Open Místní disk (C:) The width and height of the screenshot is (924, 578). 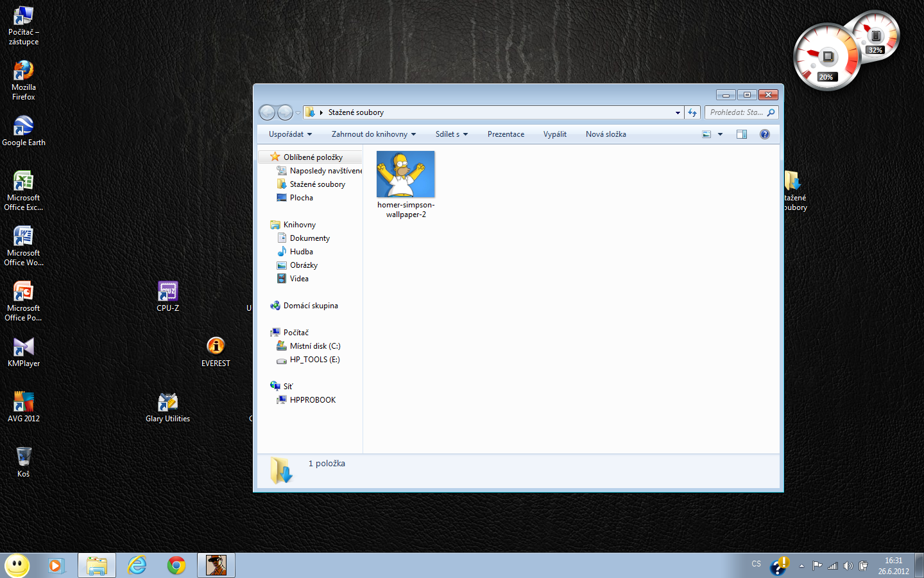(310, 346)
